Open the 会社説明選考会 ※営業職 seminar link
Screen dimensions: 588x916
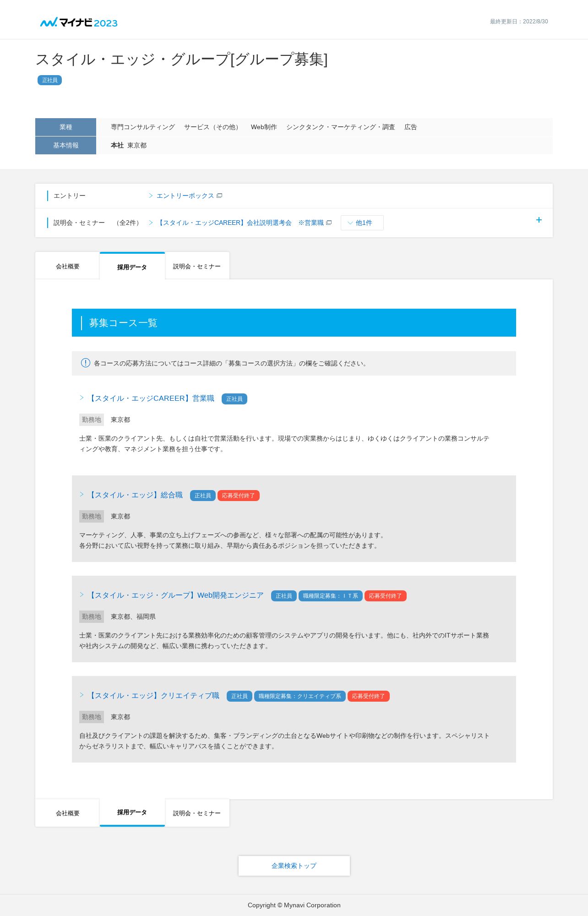[241, 223]
